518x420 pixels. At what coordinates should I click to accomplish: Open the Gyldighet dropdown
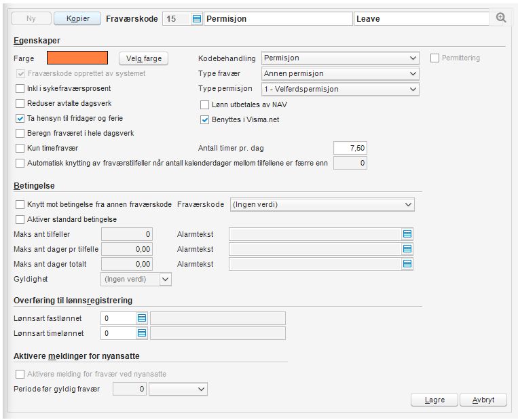tap(136, 280)
